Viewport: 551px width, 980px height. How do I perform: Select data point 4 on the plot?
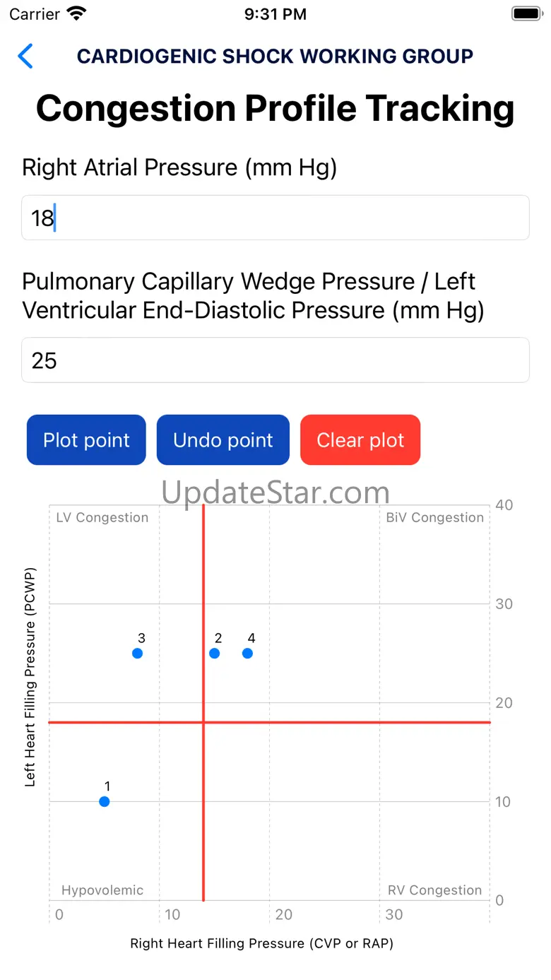(x=247, y=653)
